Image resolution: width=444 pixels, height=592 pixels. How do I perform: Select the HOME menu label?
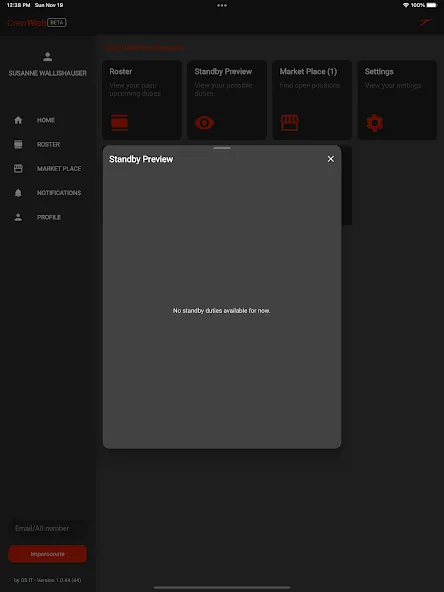point(46,120)
